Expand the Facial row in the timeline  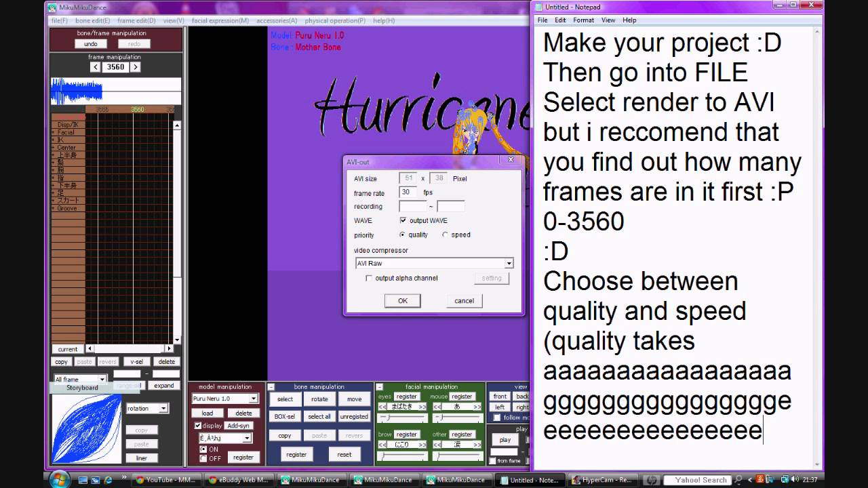pos(54,132)
